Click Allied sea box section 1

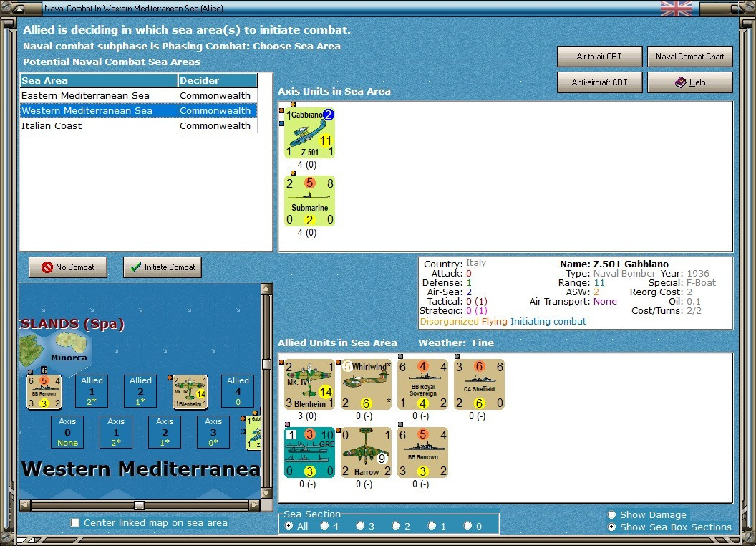(92, 391)
